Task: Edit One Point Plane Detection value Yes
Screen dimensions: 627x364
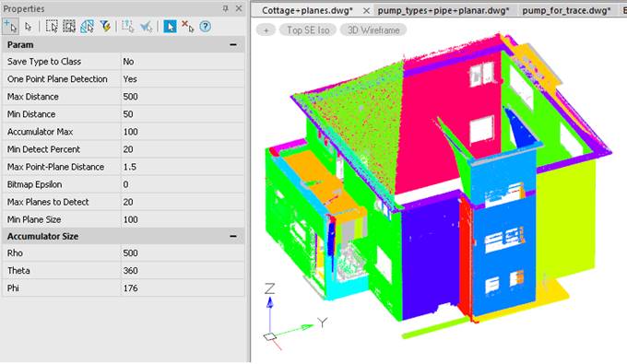Action: click(183, 79)
